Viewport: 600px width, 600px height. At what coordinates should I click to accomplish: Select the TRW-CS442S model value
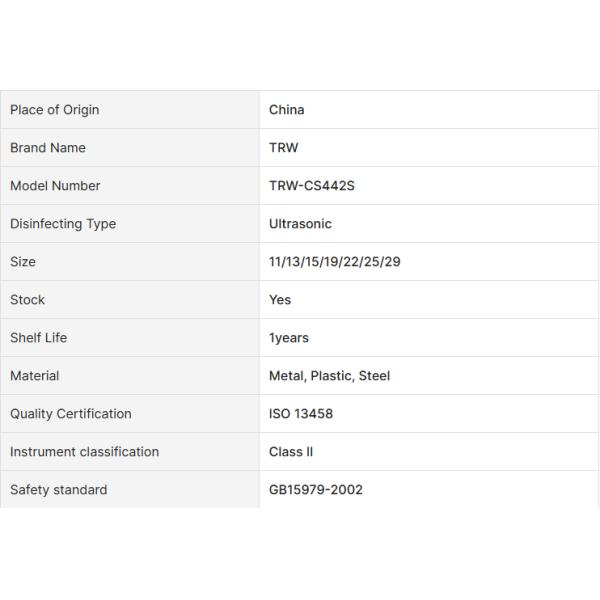312,186
